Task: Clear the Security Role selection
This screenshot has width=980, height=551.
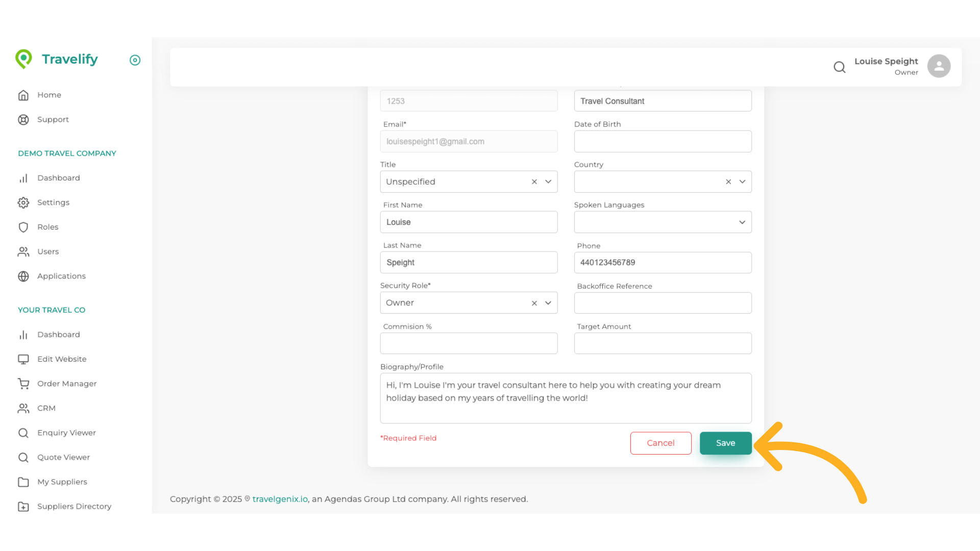Action: (534, 303)
